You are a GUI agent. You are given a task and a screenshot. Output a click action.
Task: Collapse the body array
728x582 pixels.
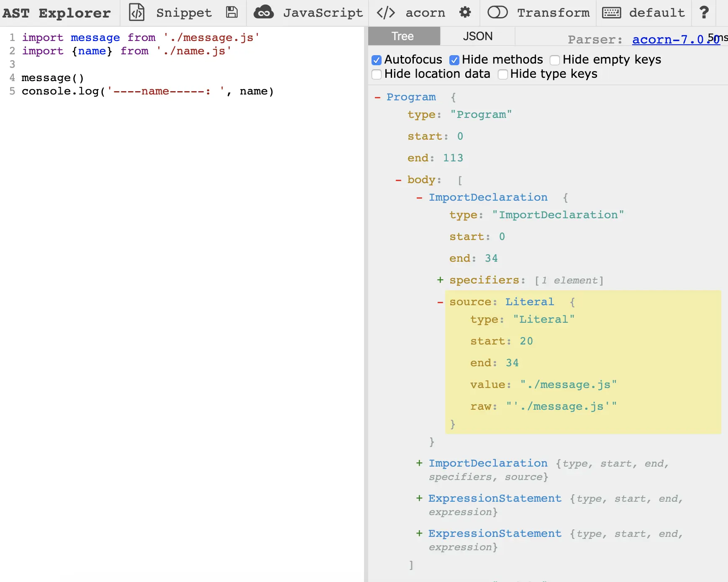click(x=399, y=180)
